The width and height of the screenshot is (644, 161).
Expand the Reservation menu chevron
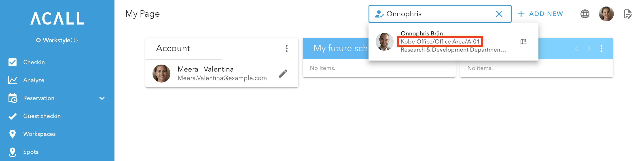102,98
